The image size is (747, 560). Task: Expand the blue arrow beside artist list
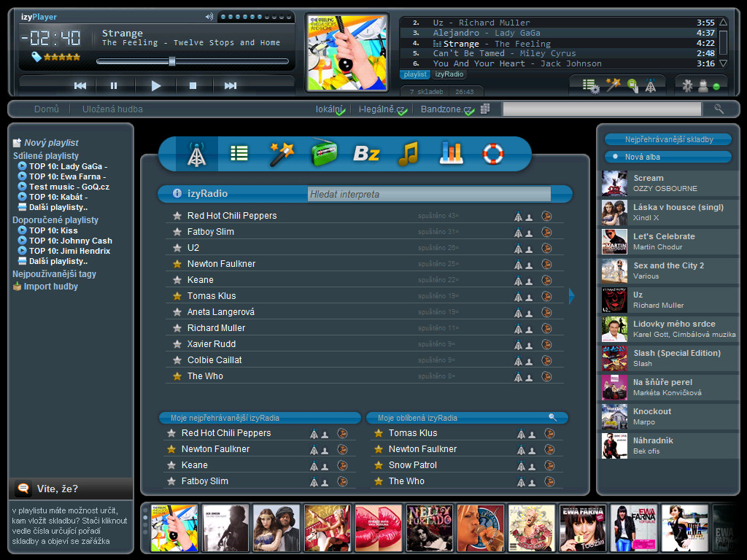(x=572, y=296)
